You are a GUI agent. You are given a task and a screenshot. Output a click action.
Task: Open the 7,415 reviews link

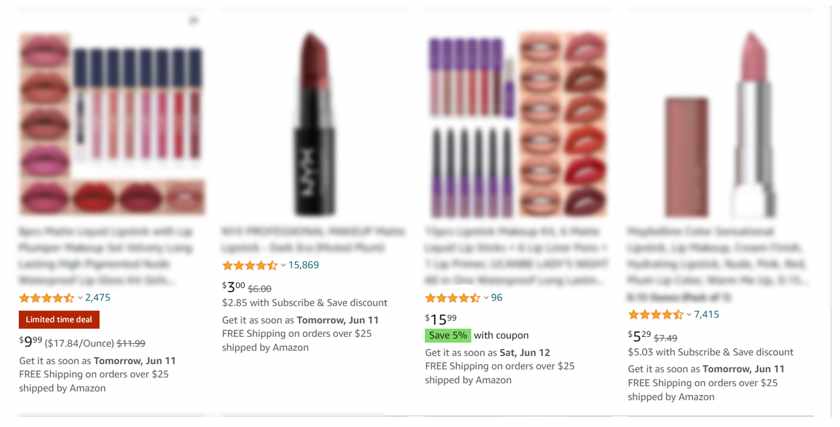coord(706,314)
